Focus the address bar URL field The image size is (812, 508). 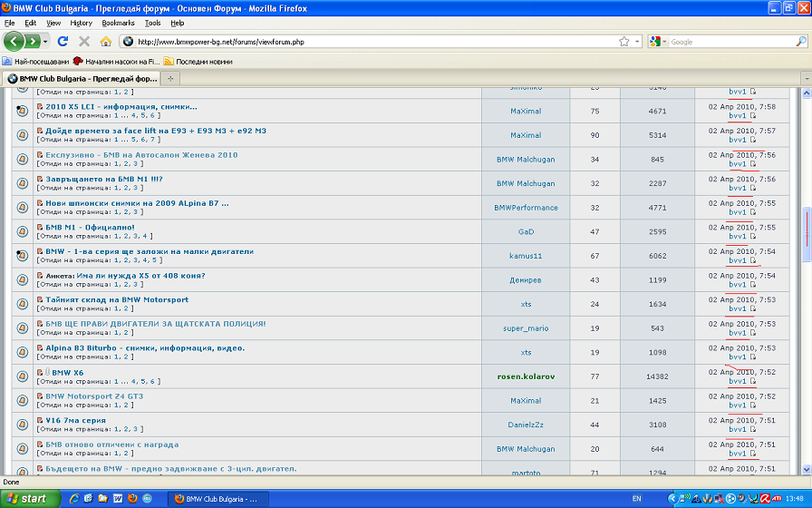point(375,42)
